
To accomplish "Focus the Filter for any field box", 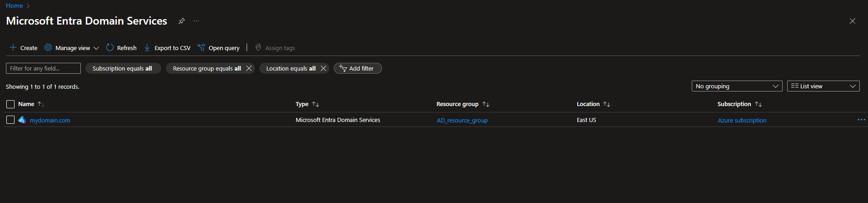I will (x=43, y=68).
